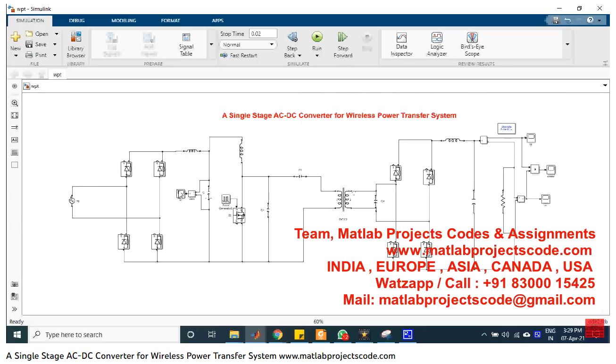
Task: Open the Bird's-Eye Scope
Action: (472, 38)
